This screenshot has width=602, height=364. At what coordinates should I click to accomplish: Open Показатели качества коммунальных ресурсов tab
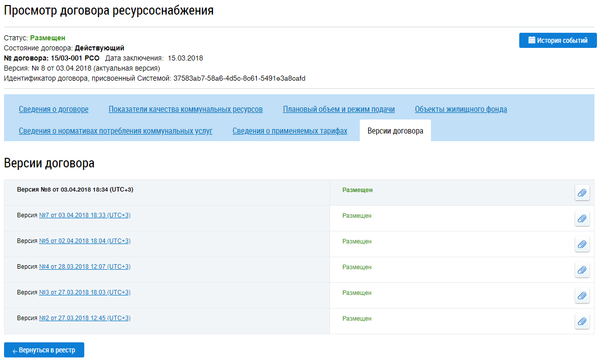[x=186, y=109]
